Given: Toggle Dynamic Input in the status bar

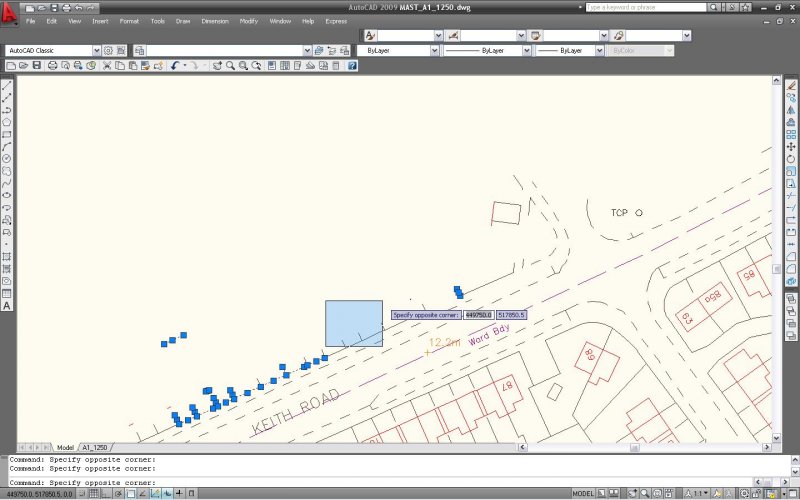Looking at the screenshot, I should pos(166,494).
